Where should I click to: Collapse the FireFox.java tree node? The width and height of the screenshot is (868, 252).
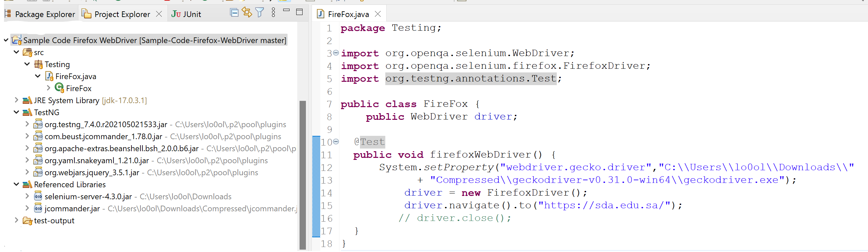point(38,76)
